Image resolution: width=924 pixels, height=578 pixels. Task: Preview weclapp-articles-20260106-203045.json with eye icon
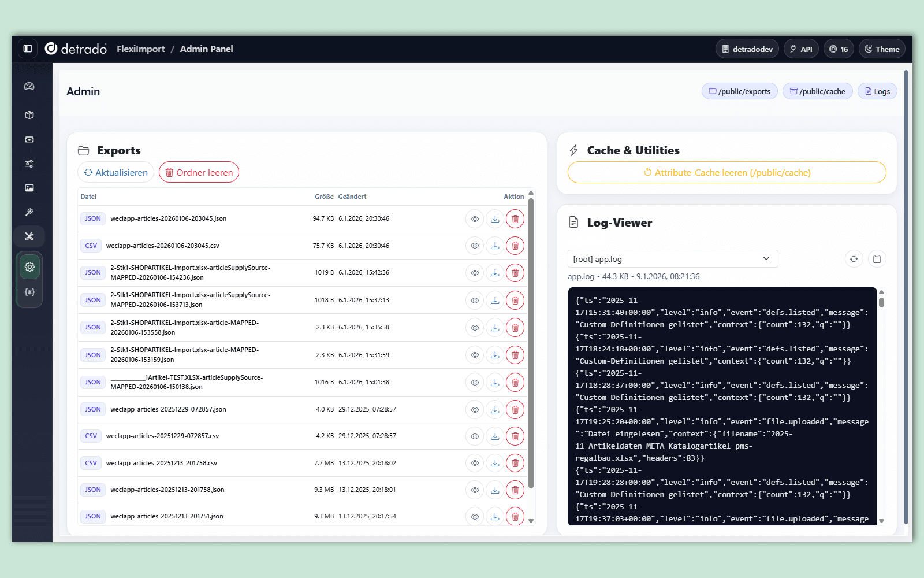coord(475,219)
